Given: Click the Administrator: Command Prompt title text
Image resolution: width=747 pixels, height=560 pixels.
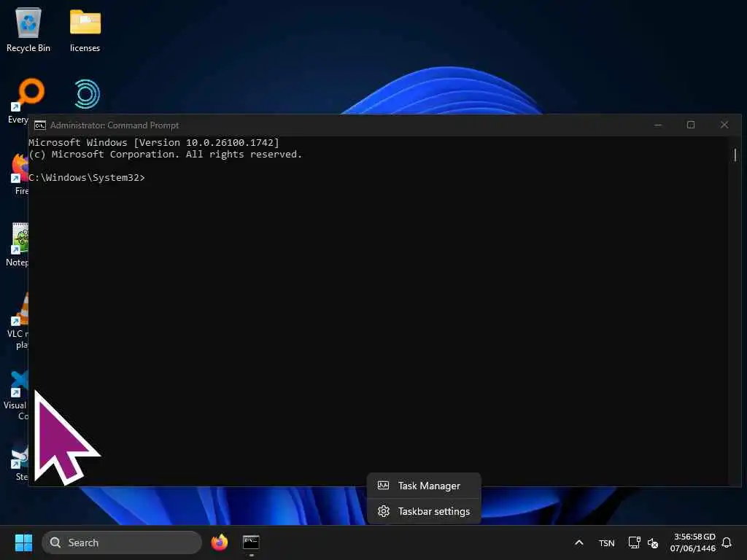Looking at the screenshot, I should coord(115,125).
